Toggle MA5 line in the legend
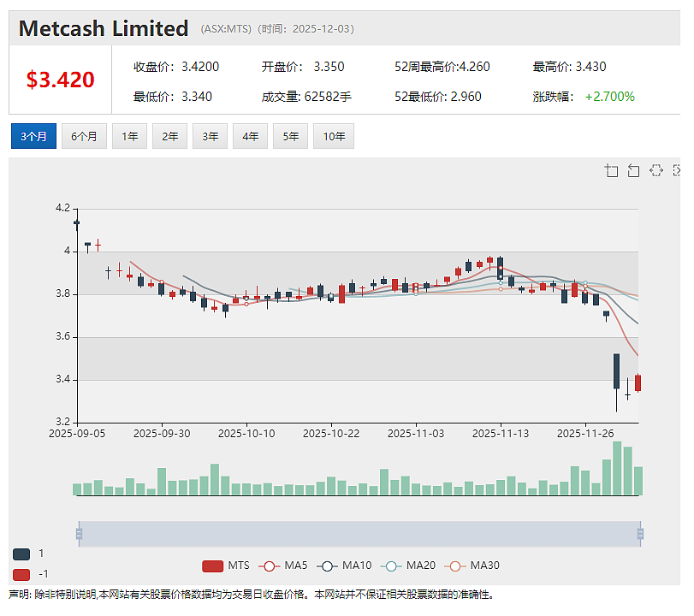Viewport: 694px width, 616px height. pyautogui.click(x=283, y=566)
